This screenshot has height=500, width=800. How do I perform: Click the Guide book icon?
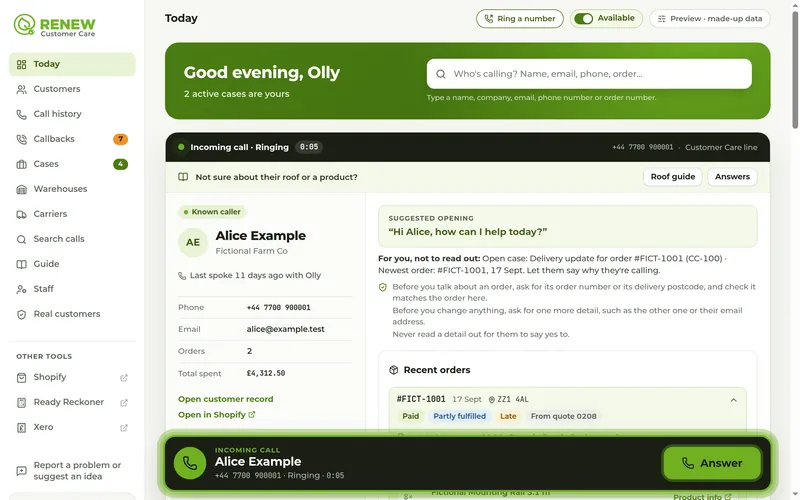click(21, 264)
